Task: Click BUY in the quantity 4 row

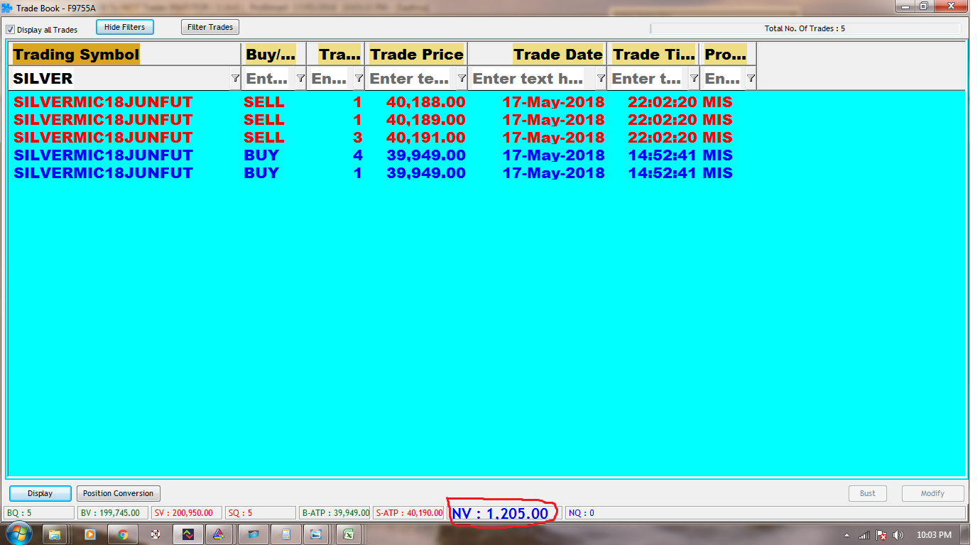Action: (x=261, y=155)
